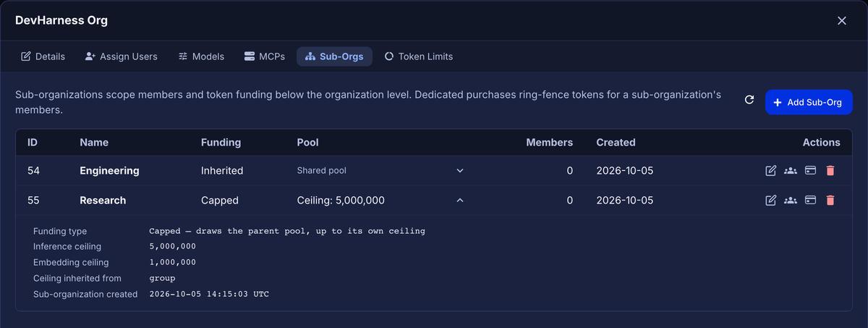Image resolution: width=868 pixels, height=328 pixels.
Task: Switch to the Details tab
Action: (x=43, y=56)
